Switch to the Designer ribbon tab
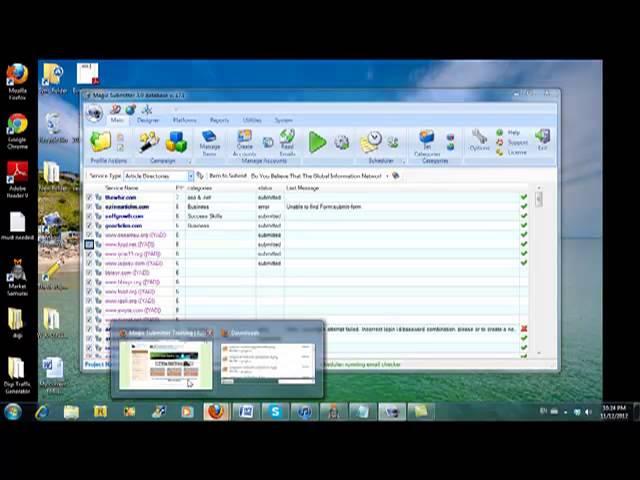Image resolution: width=640 pixels, height=480 pixels. pos(148,120)
